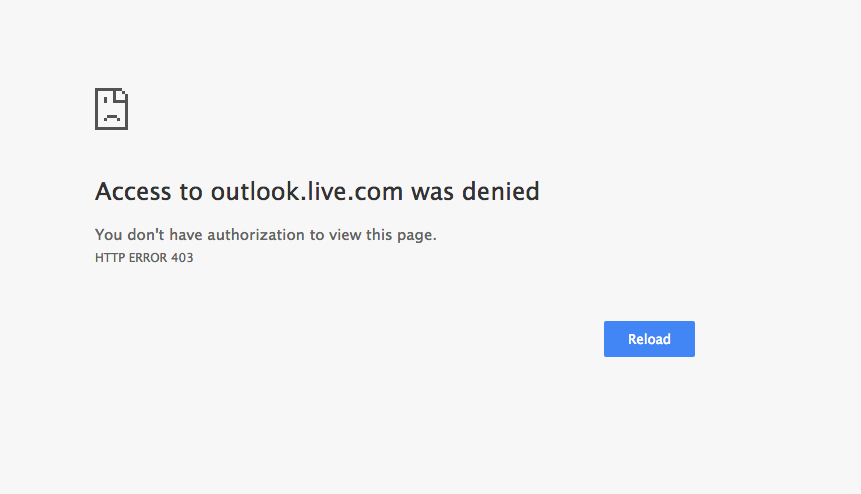Click the word "to" in the heading
This screenshot has width=861, height=494.
click(191, 192)
